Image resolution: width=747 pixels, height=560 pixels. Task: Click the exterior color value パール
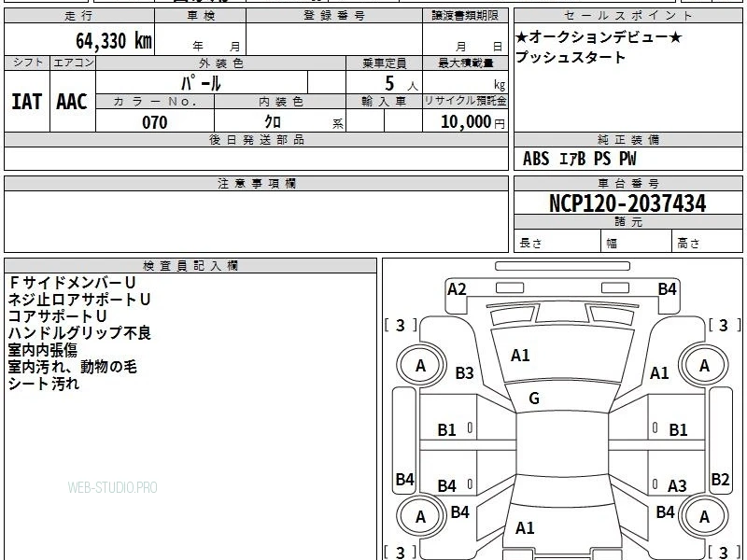201,83
